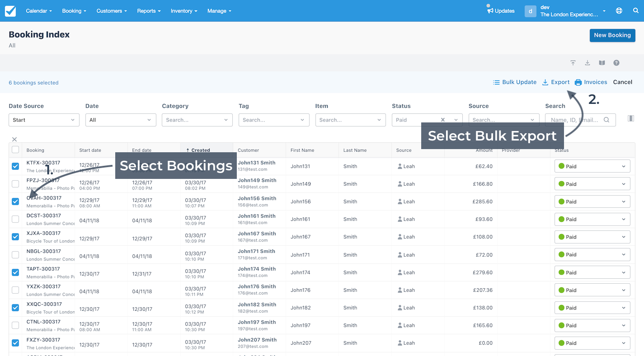Click the magnifier search icon in header
644x356 pixels.
tap(636, 11)
